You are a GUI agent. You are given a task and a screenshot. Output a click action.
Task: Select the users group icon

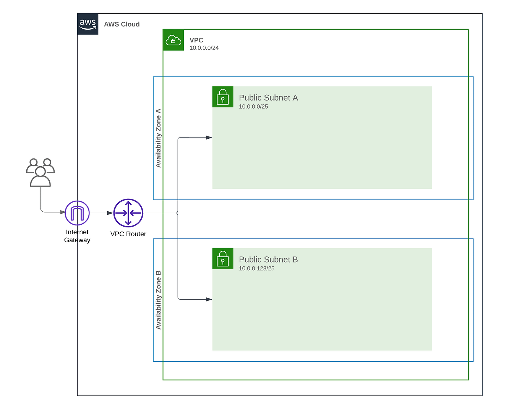41,172
